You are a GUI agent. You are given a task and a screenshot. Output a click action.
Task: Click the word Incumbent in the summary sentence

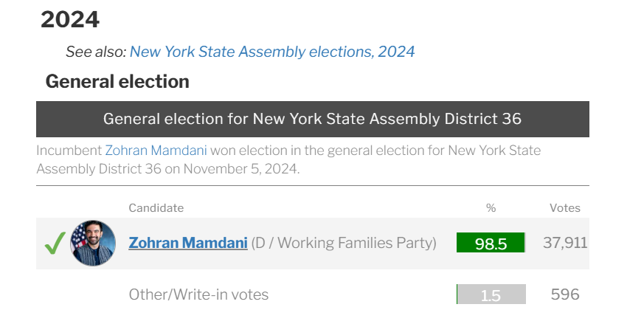click(69, 151)
